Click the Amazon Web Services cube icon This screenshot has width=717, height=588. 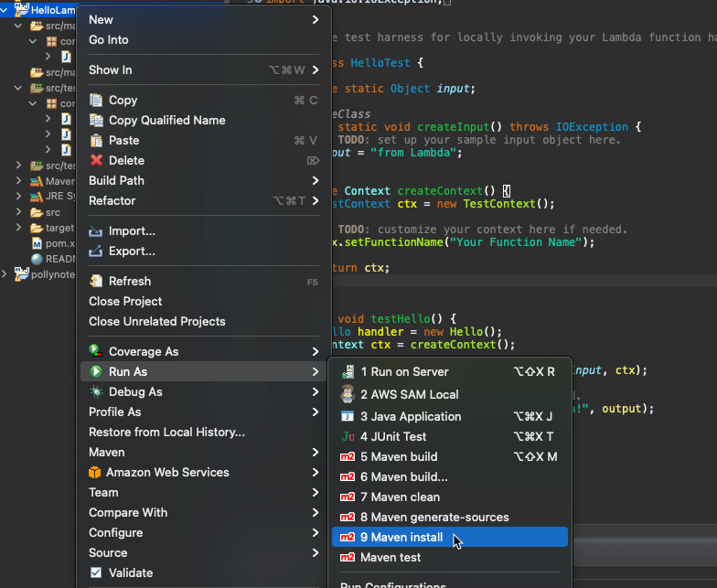tap(95, 472)
